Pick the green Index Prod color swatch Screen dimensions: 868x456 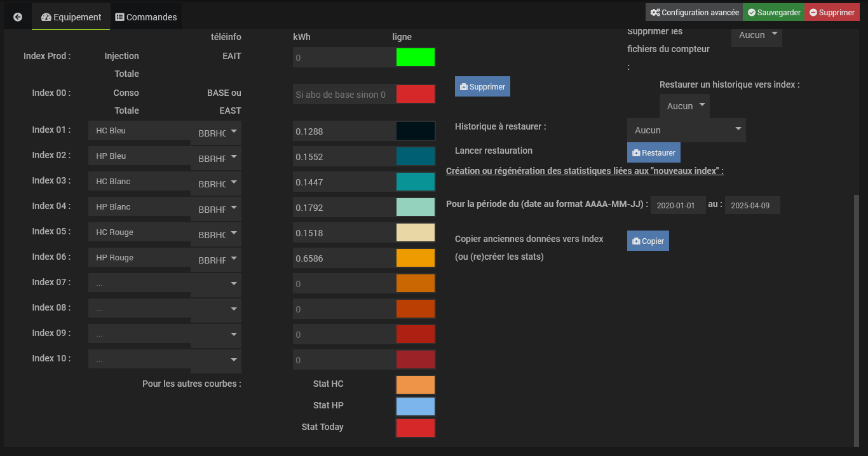(x=416, y=57)
